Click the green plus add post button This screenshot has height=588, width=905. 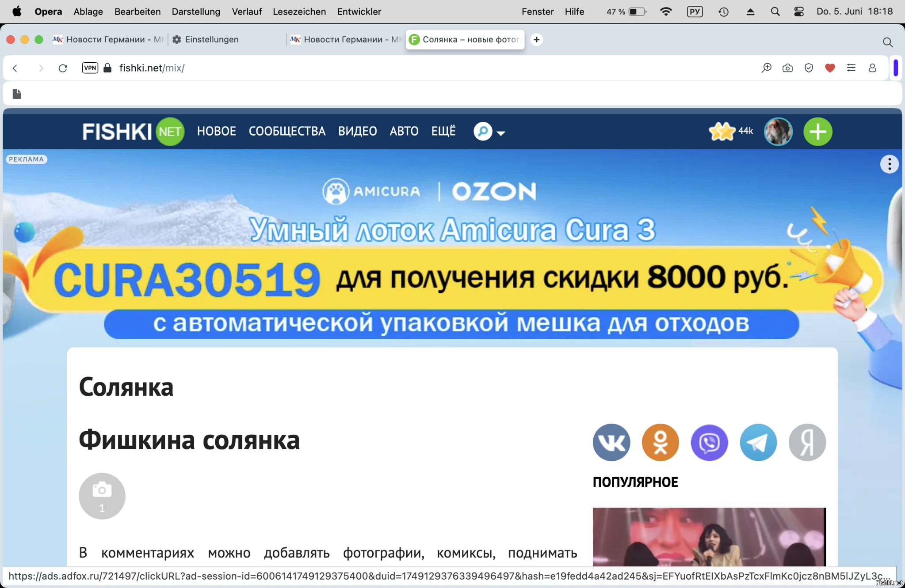(x=818, y=131)
